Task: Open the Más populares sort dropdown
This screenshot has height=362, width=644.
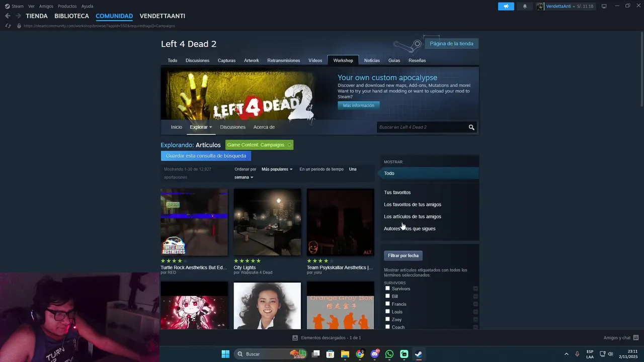Action: click(x=277, y=169)
